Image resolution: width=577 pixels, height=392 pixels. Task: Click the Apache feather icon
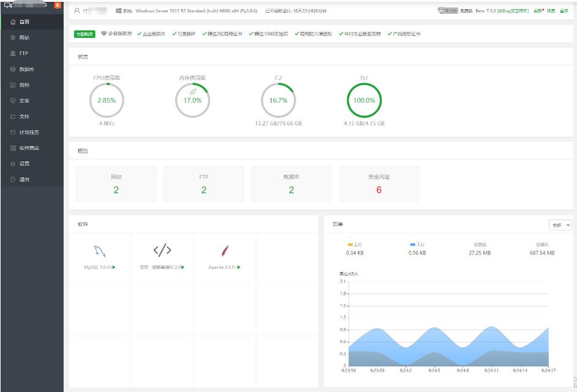(x=224, y=250)
